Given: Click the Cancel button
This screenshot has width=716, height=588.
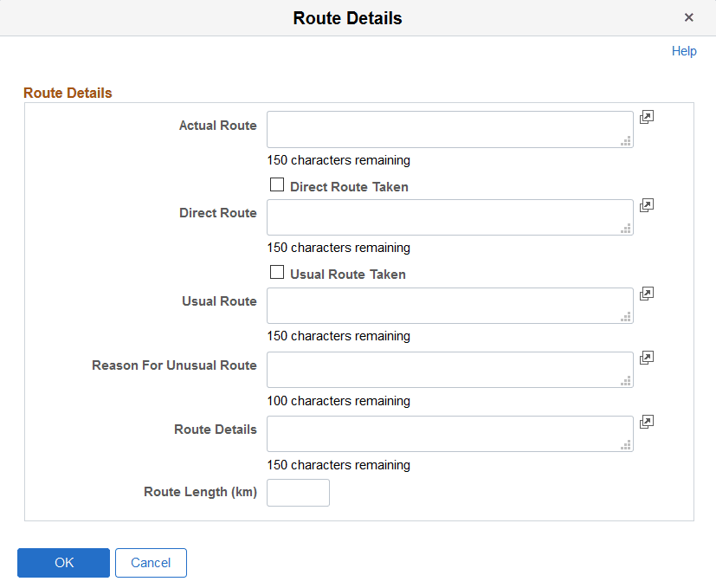Looking at the screenshot, I should [151, 562].
